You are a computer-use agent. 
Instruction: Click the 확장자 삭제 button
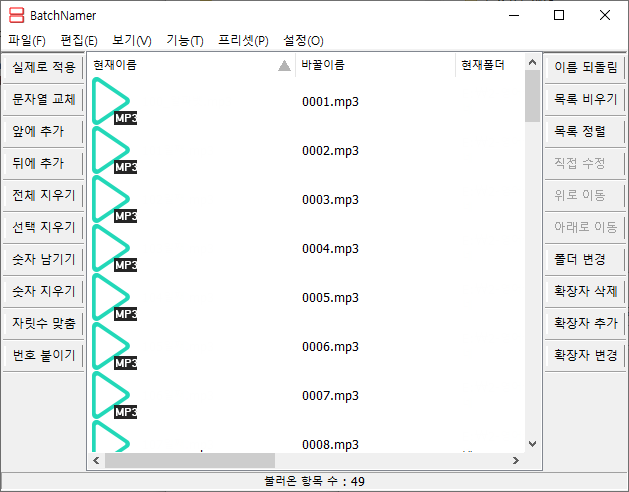click(585, 291)
